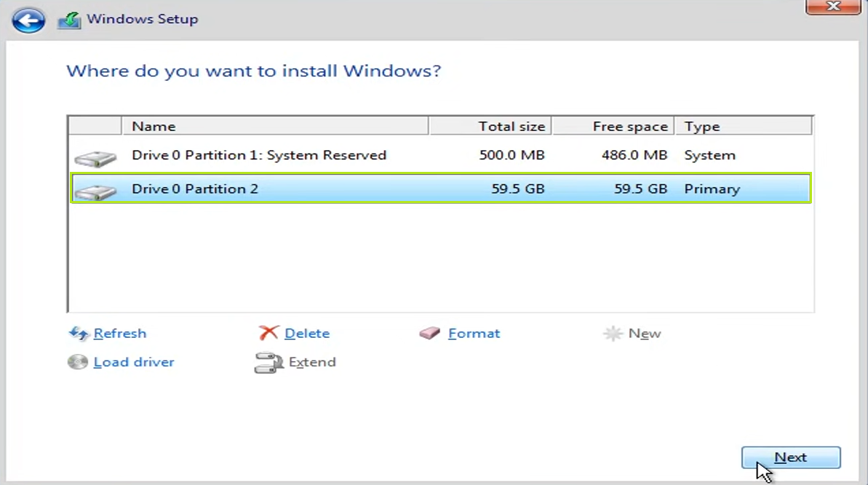
Task: Click the Refresh arrows icon
Action: coord(78,334)
